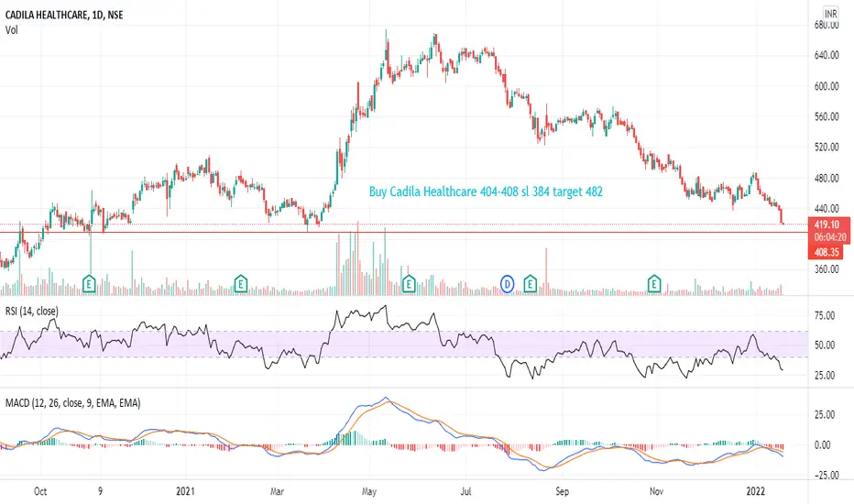Click the CADILA HEALTHCARE, 1D, NSE title

64,15
